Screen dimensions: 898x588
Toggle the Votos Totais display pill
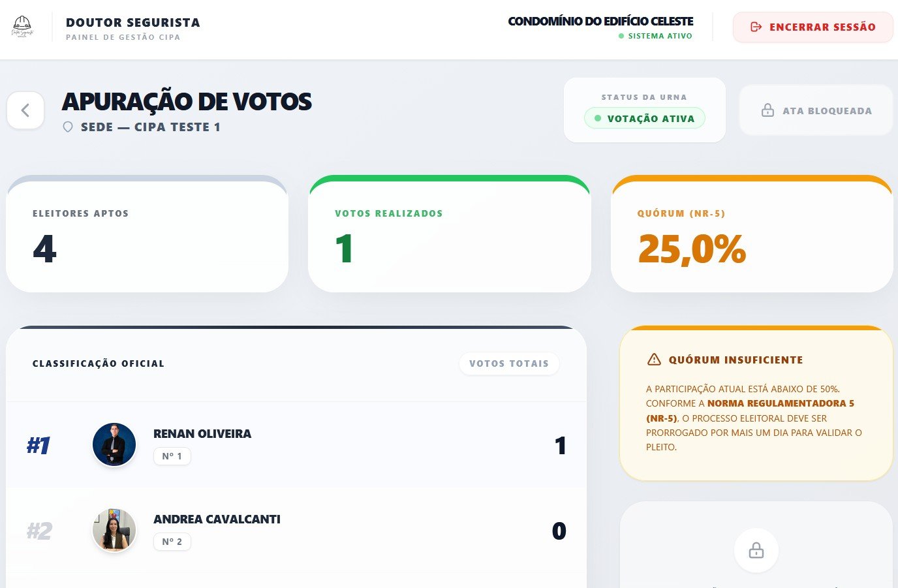[509, 364]
